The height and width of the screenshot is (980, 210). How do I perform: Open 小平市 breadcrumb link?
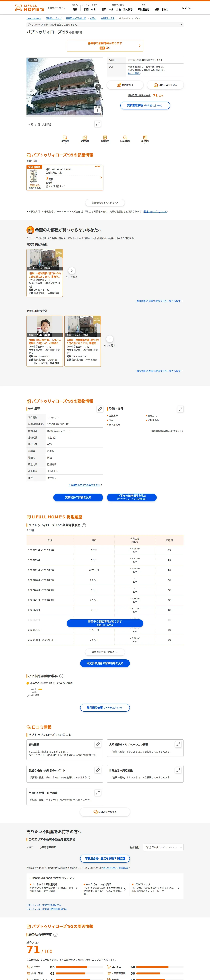click(x=93, y=18)
